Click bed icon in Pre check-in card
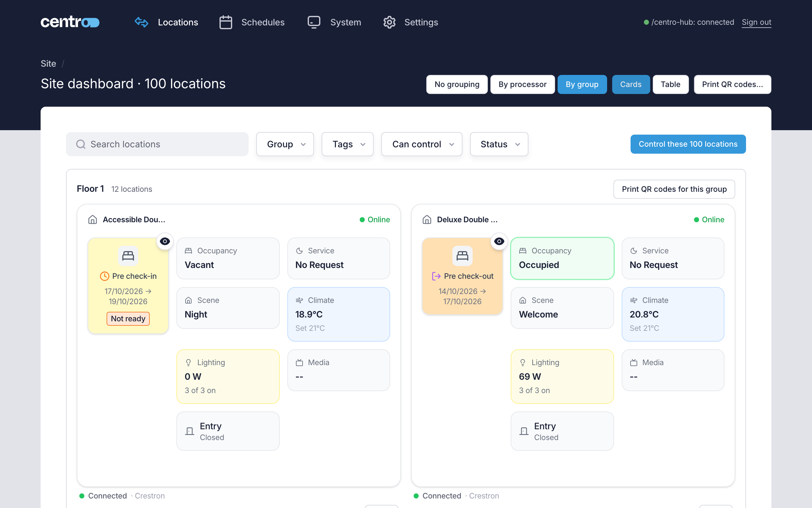Screen dimensions: 812x508 coord(128,256)
